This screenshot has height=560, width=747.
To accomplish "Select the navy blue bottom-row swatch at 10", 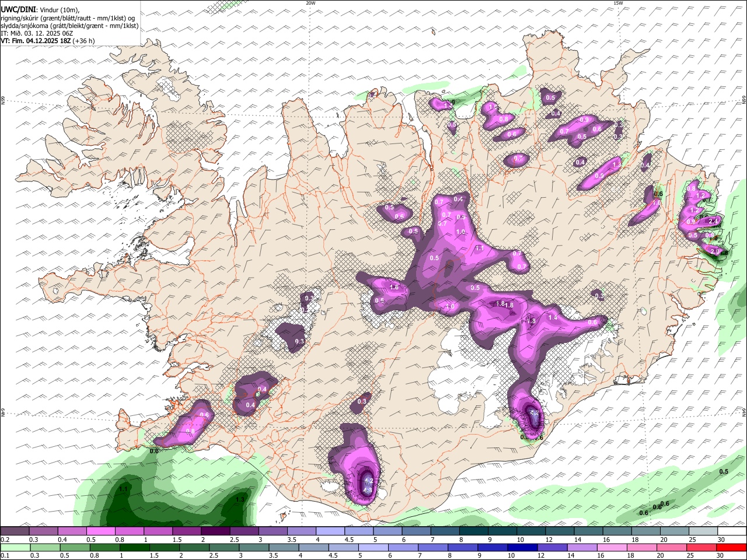I will pos(522,547).
